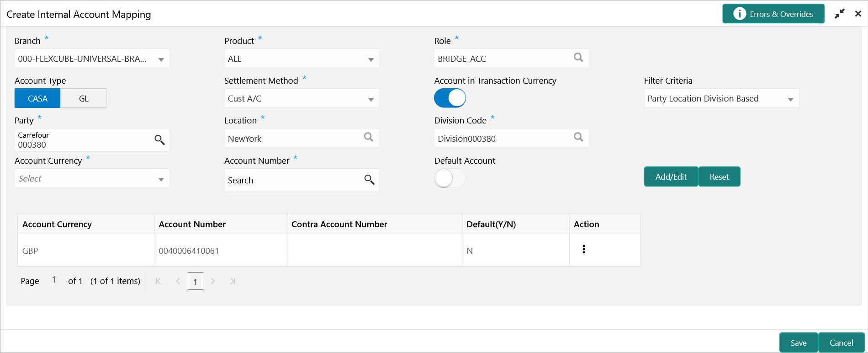The image size is (868, 353).
Task: Expand the Branch dropdown
Action: click(x=161, y=59)
